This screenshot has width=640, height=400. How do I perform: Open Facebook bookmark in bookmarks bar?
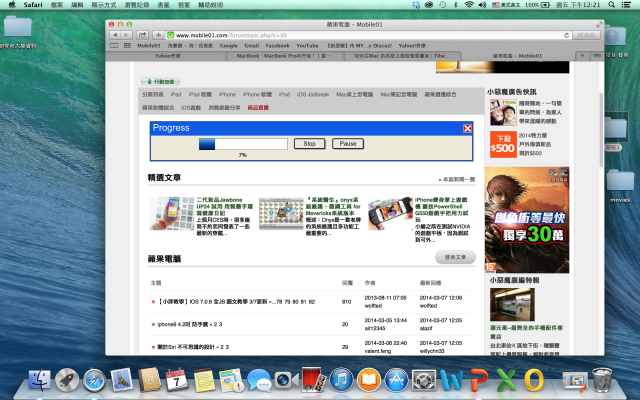click(x=278, y=46)
